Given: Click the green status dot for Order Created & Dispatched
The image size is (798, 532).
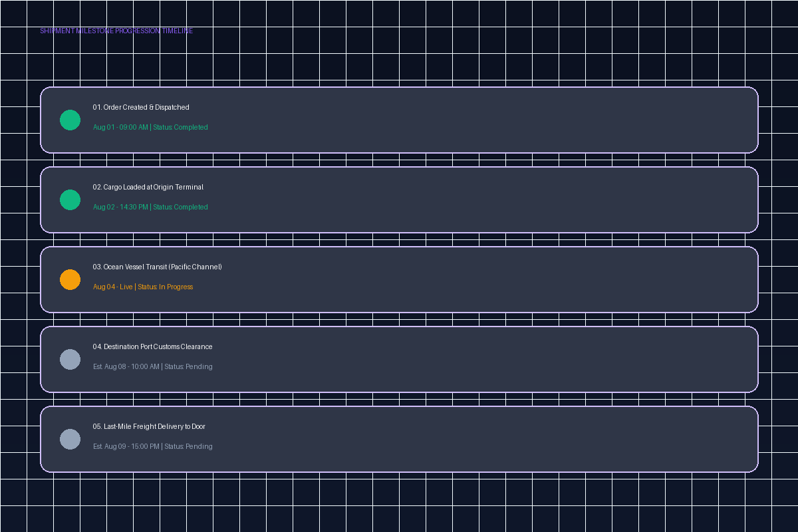Looking at the screenshot, I should [x=70, y=120].
